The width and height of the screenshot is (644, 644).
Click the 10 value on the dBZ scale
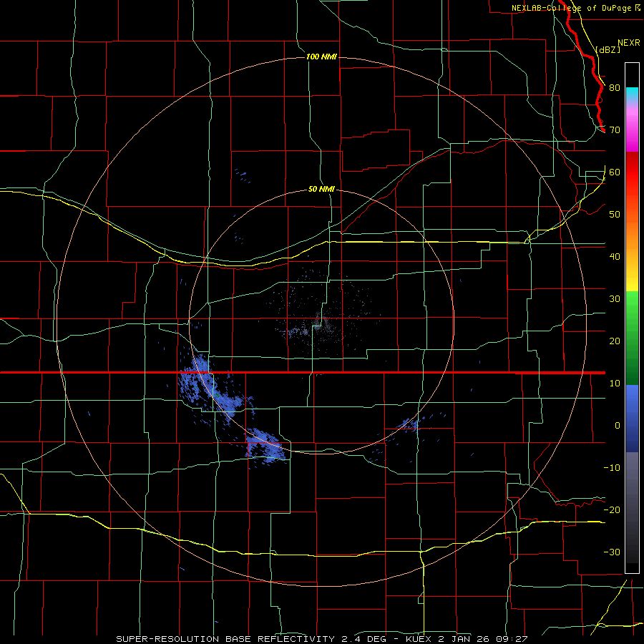click(x=615, y=384)
